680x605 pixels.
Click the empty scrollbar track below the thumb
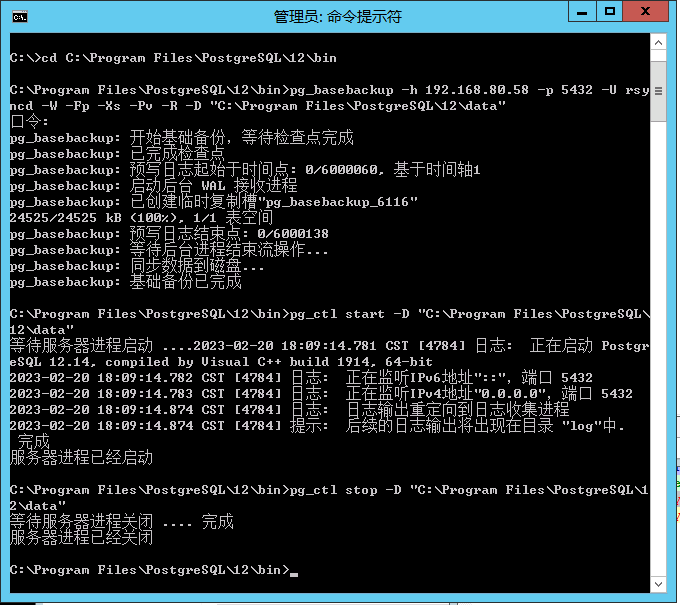pyautogui.click(x=657, y=350)
